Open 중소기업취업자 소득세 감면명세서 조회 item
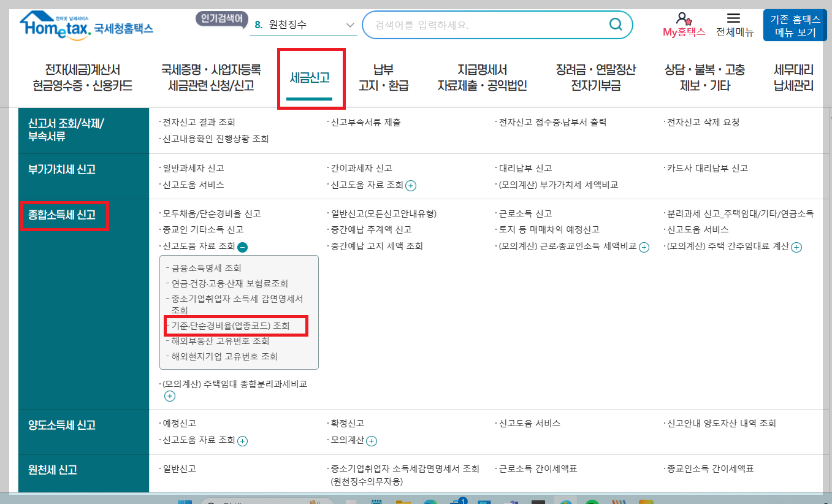 click(x=237, y=304)
